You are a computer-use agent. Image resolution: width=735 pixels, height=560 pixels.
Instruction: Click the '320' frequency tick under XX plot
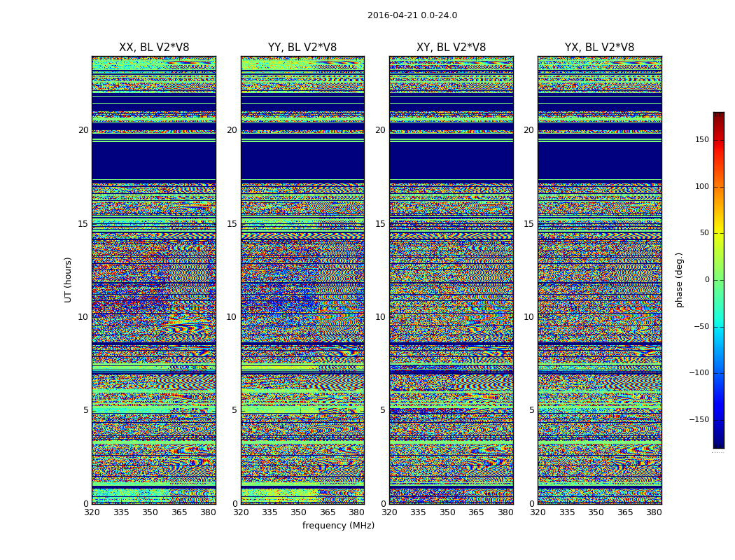pos(92,512)
